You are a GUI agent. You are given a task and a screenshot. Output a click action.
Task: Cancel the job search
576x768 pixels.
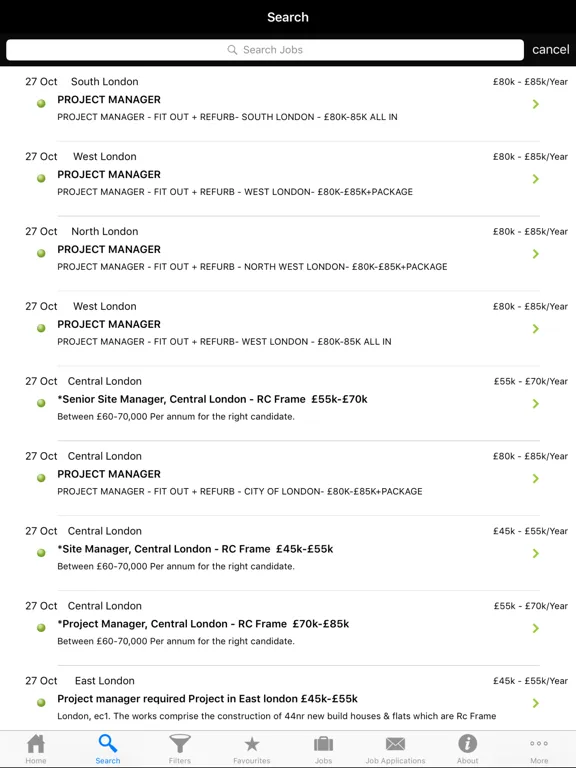point(551,49)
